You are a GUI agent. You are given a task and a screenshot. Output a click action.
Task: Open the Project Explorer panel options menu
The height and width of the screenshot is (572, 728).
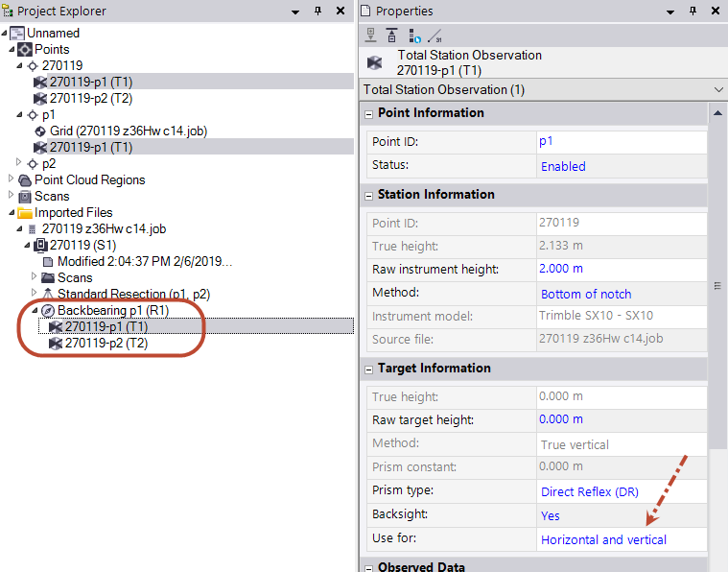pyautogui.click(x=295, y=12)
